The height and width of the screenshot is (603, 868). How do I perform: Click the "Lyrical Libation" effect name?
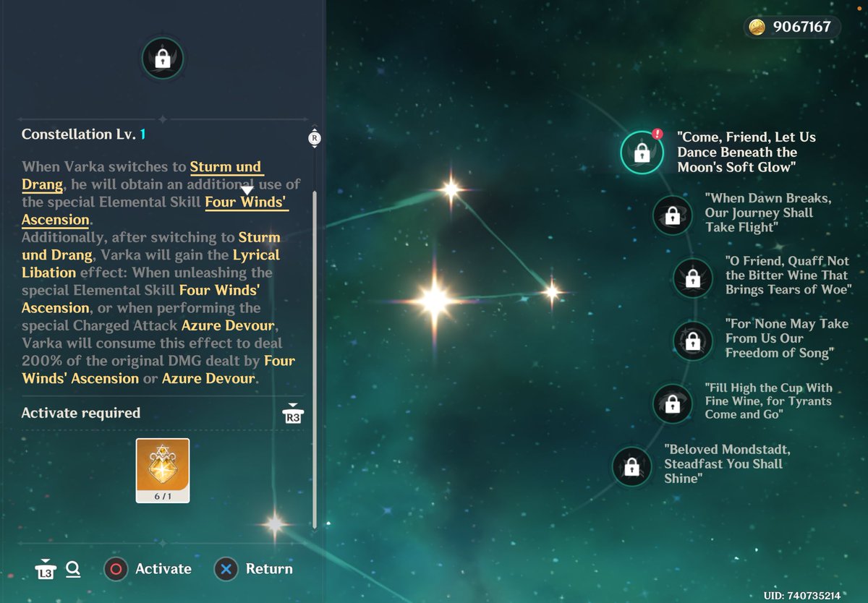[150, 264]
